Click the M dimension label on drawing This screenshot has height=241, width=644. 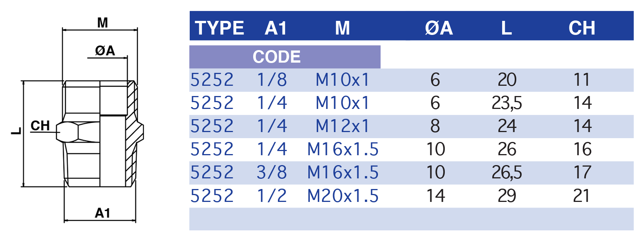tap(103, 23)
